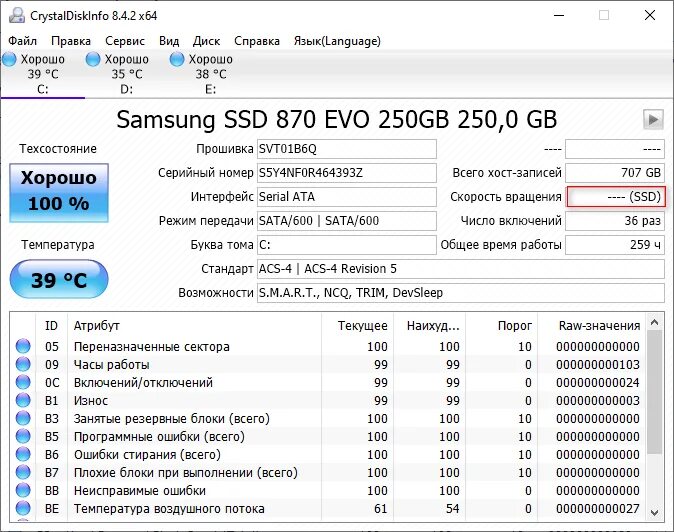Screen dimensions: 674x532
Task: Click the attribute list scrollbar thumb
Action: (x=655, y=392)
